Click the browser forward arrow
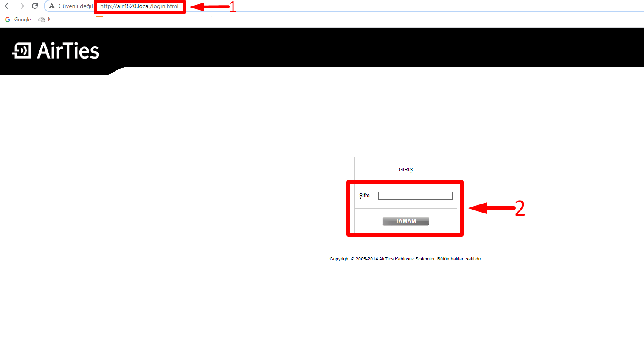Screen dimensions: 644x350 click(x=21, y=6)
